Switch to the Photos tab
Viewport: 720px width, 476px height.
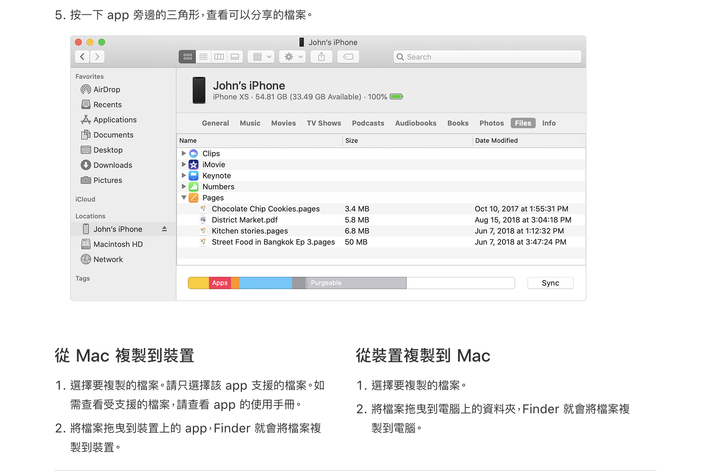point(491,123)
